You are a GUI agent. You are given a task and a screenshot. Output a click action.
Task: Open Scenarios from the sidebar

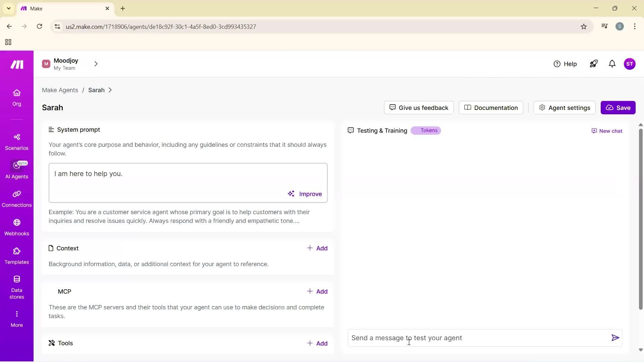tap(17, 142)
